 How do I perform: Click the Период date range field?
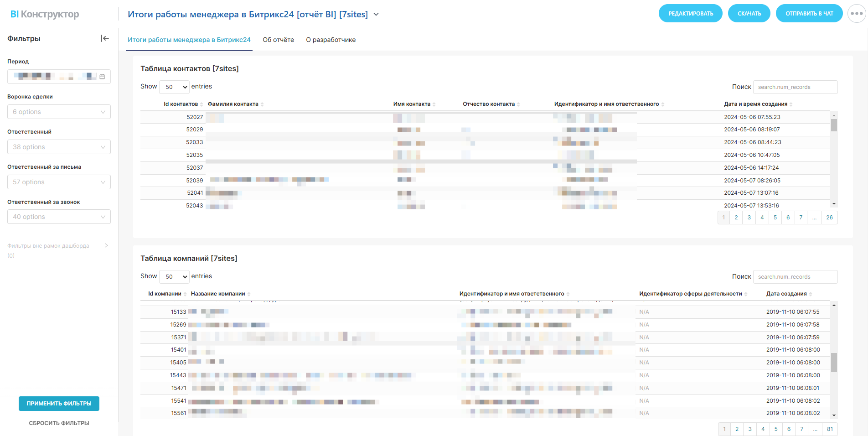59,77
